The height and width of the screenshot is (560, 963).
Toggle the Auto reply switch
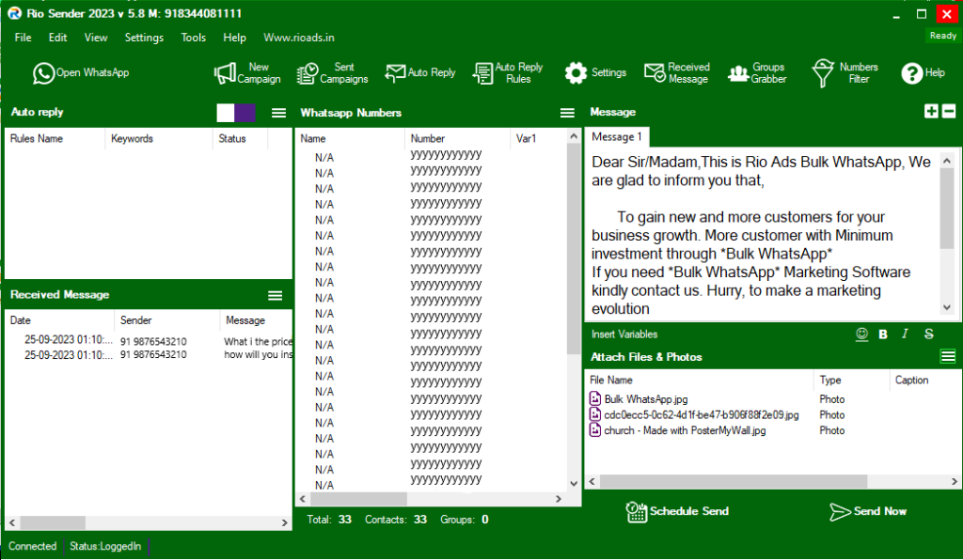click(x=236, y=113)
